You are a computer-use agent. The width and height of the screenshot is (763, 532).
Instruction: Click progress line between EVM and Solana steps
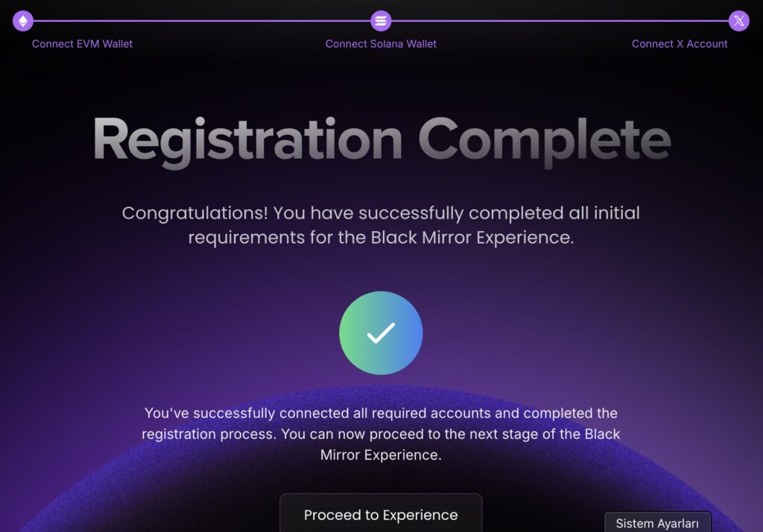(202, 21)
